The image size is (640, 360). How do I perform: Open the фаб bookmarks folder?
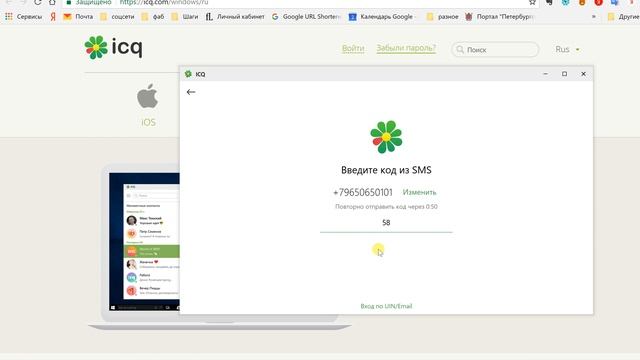153,17
